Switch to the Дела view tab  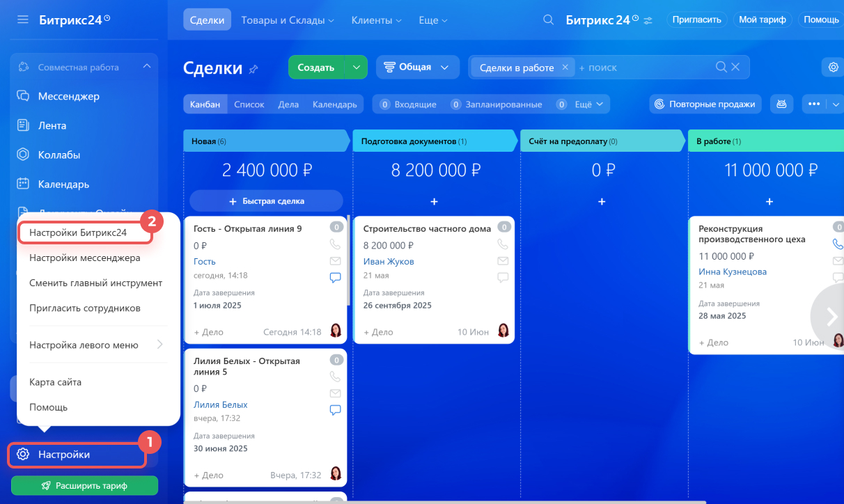[288, 104]
